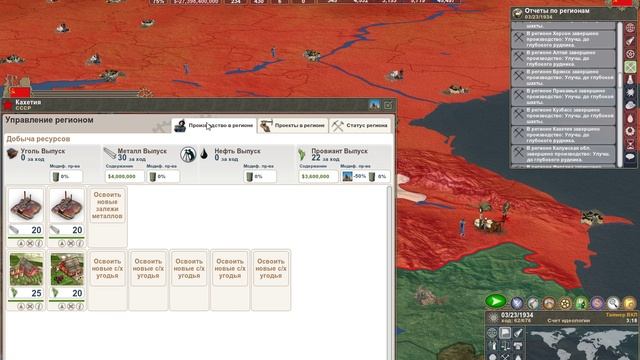Click the reports panel scrollbar handle

pyautogui.click(x=620, y=80)
